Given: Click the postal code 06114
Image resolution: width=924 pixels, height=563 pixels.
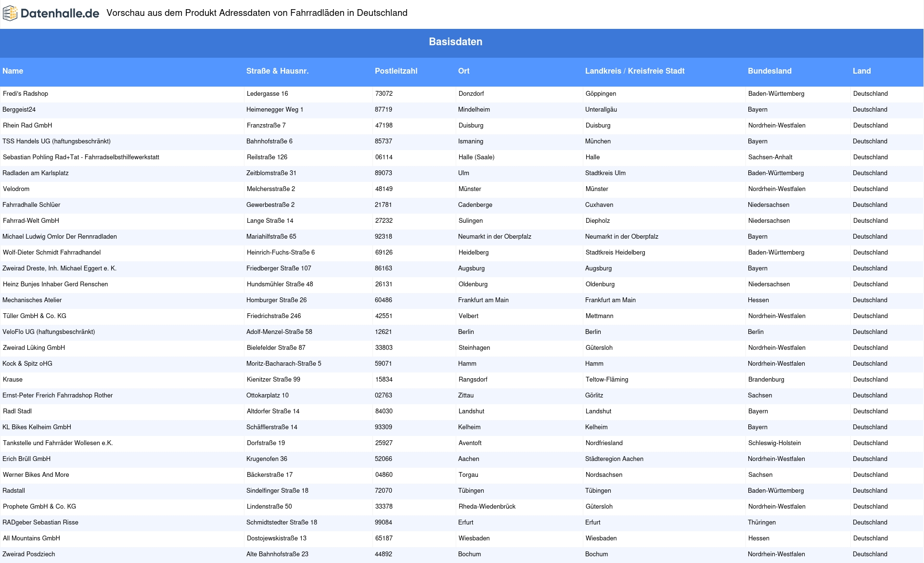Looking at the screenshot, I should click(x=384, y=157).
